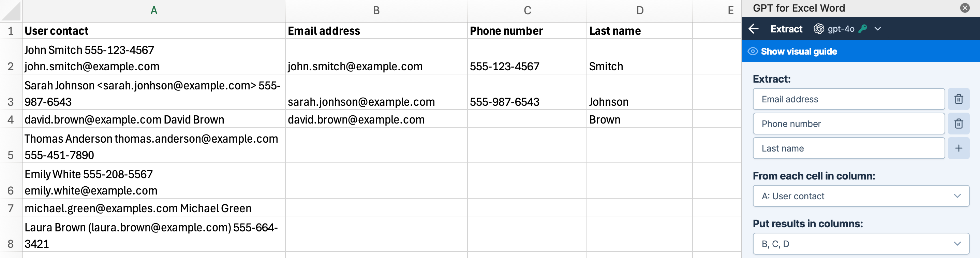Viewport: 980px width, 258px height.
Task: Click the back arrow in the Extract header
Action: (x=753, y=29)
